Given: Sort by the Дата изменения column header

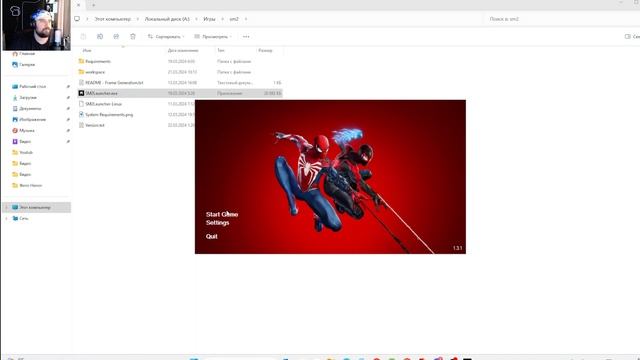Looking at the screenshot, I should 183,50.
